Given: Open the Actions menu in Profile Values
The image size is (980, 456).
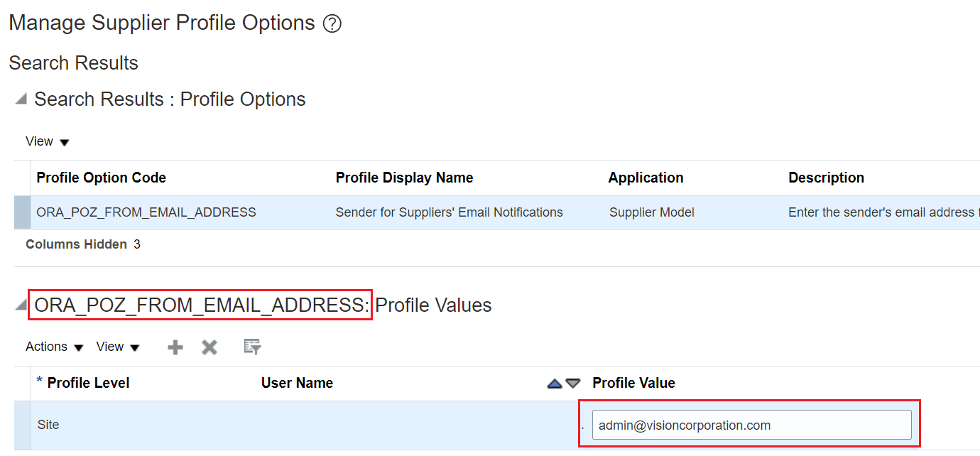Looking at the screenshot, I should [54, 347].
